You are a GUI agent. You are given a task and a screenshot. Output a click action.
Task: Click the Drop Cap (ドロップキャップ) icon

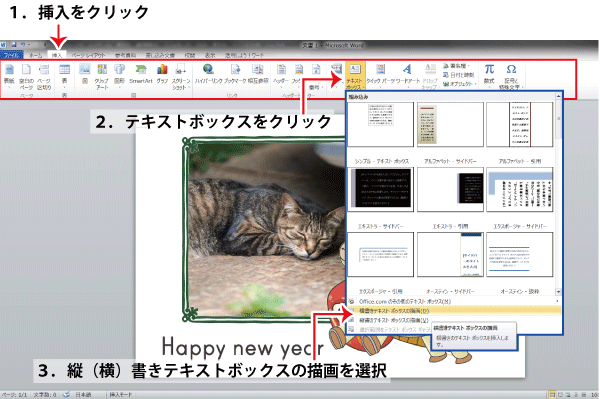430,69
